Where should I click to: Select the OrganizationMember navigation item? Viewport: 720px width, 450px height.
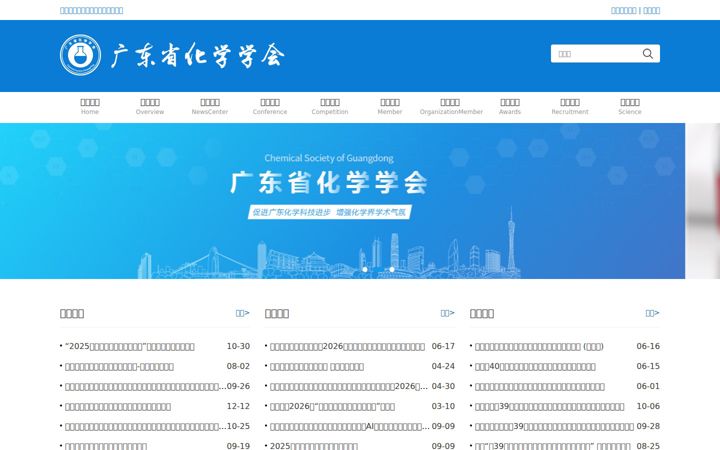pyautogui.click(x=451, y=107)
